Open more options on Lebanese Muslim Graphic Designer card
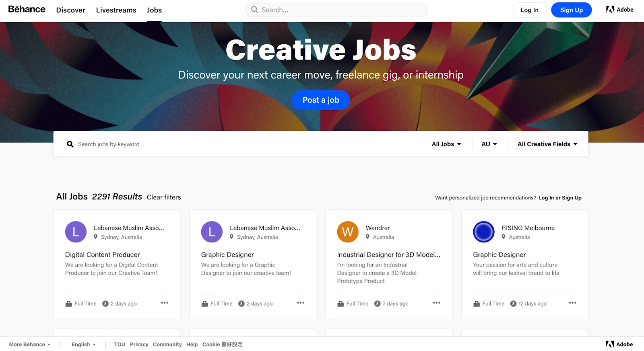The height and width of the screenshot is (351, 644). click(x=301, y=303)
